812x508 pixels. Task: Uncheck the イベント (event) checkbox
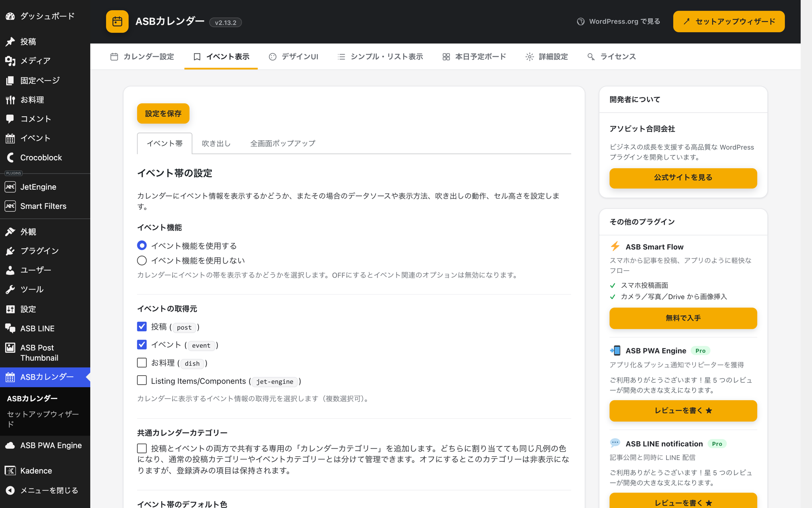[142, 345]
